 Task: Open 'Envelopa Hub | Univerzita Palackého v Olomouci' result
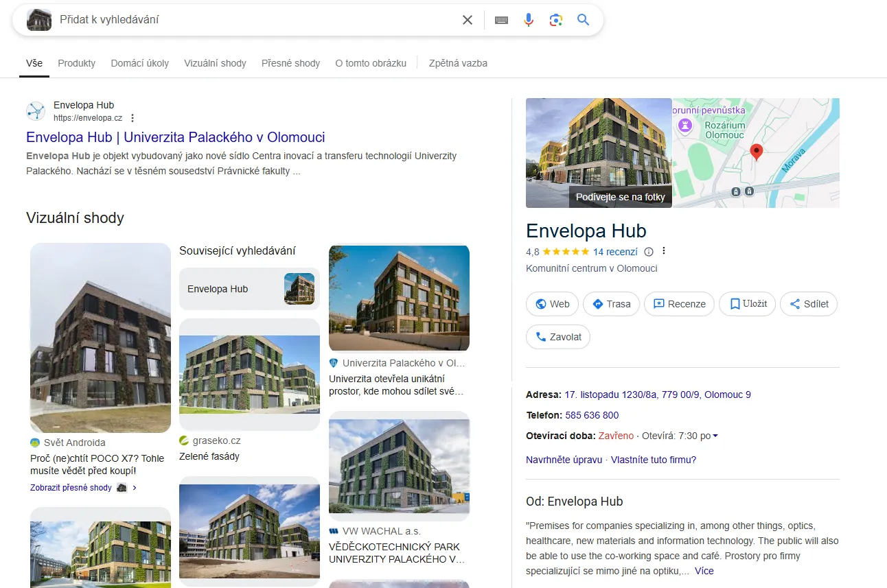point(176,137)
